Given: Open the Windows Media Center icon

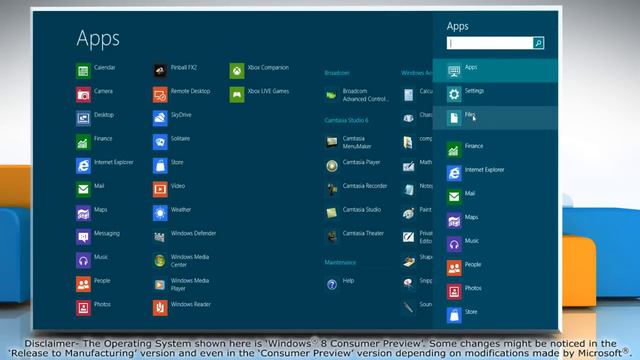Looking at the screenshot, I should (160, 260).
